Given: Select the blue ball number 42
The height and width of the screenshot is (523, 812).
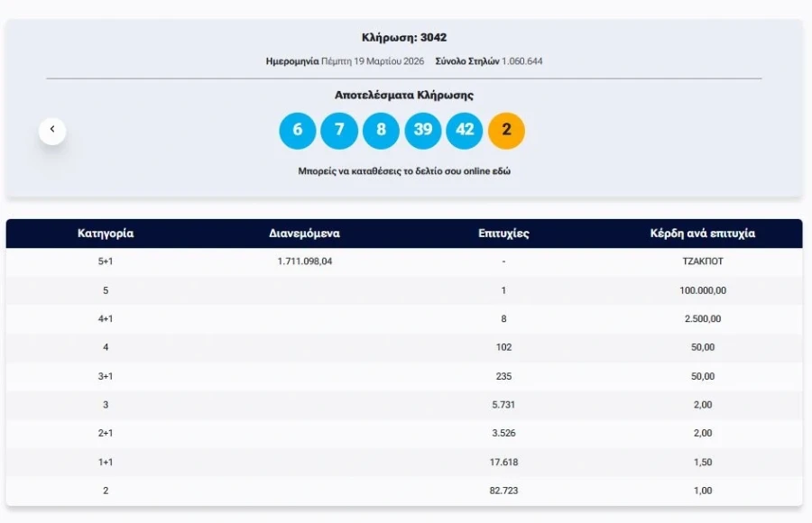Looking at the screenshot, I should point(465,130).
